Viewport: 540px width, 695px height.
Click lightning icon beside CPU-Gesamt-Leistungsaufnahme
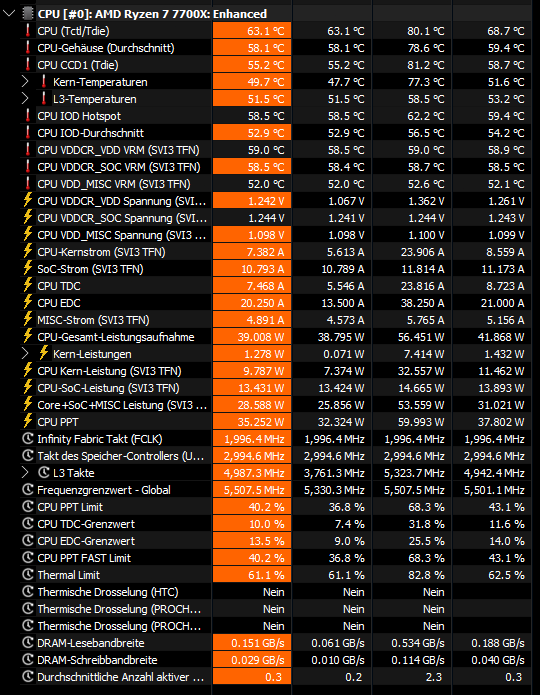point(27,337)
